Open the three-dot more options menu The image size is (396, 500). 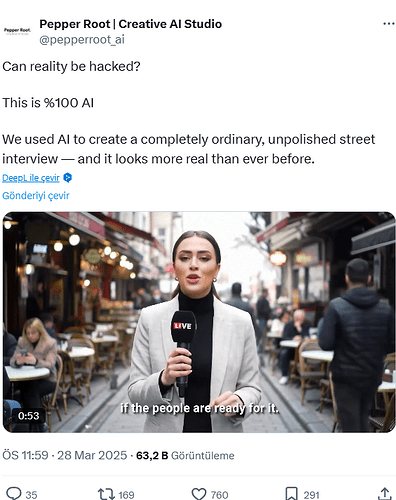389,24
